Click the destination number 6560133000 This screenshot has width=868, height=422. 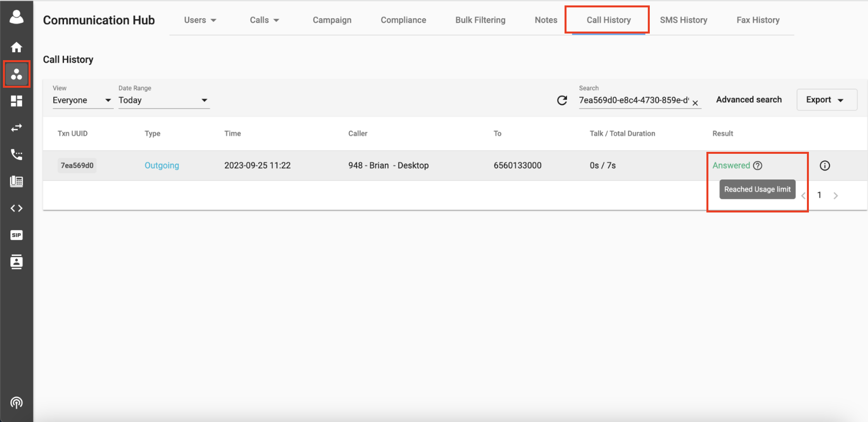pyautogui.click(x=517, y=166)
